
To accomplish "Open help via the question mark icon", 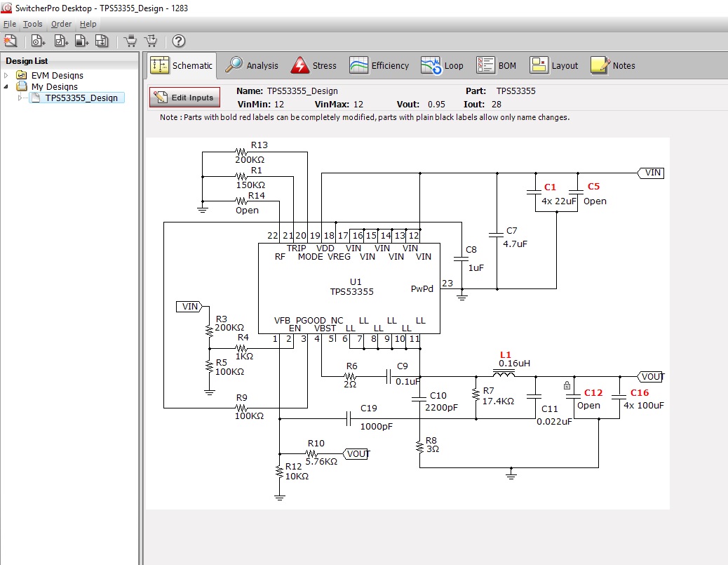I will (x=179, y=41).
